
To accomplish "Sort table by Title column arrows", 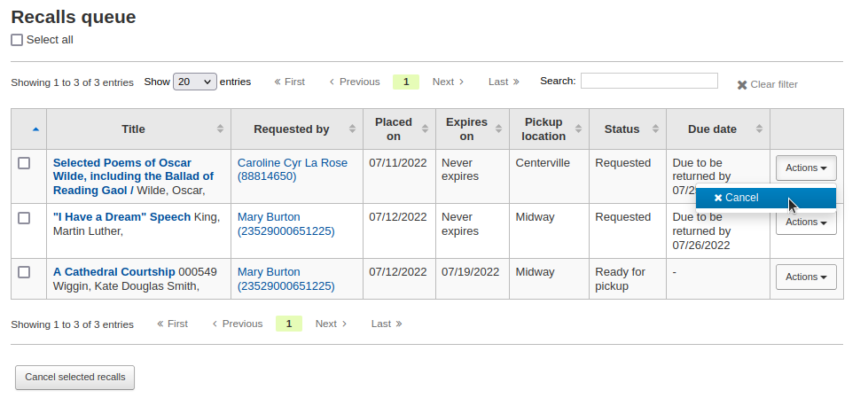I will tap(220, 129).
